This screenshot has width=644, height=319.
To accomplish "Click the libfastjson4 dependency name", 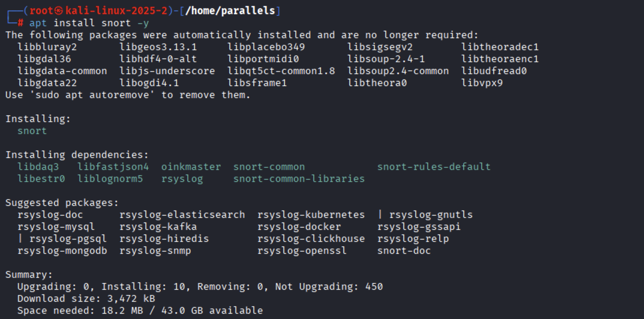I will [x=113, y=167].
